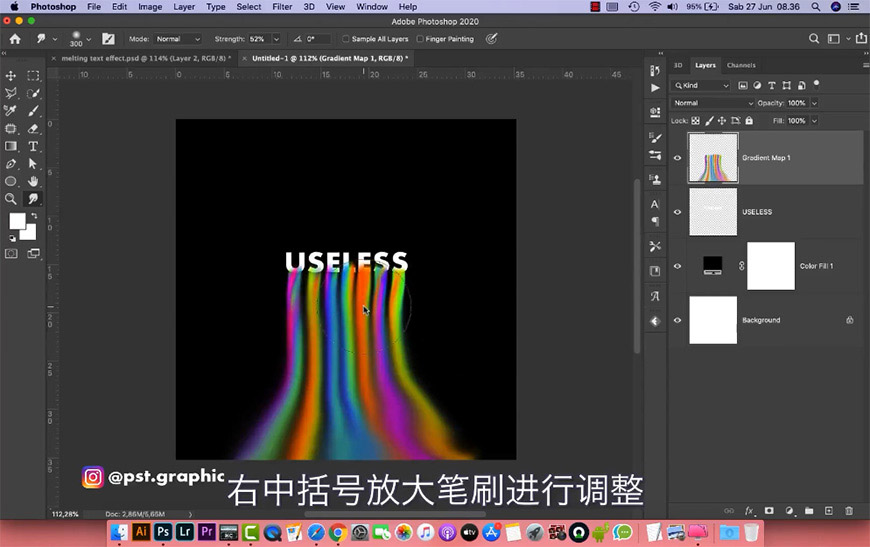Toggle the brush settings panel icon
The image size is (870, 547).
coord(108,39)
